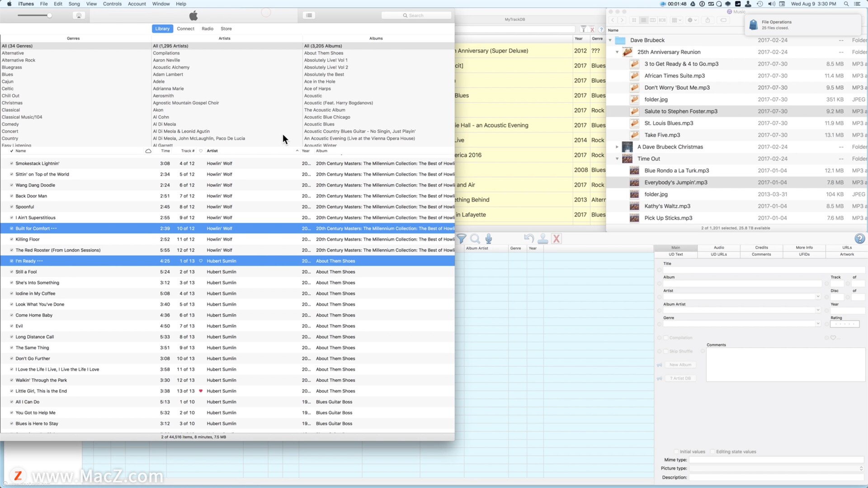Switch Finder to icon view
The image size is (868, 488).
[x=634, y=20]
